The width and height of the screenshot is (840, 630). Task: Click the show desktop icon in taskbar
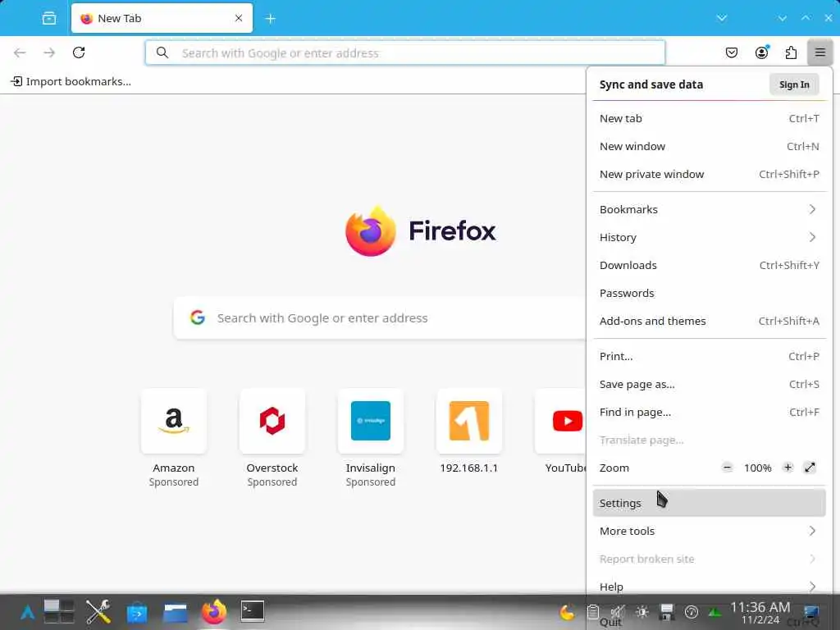[811, 612]
